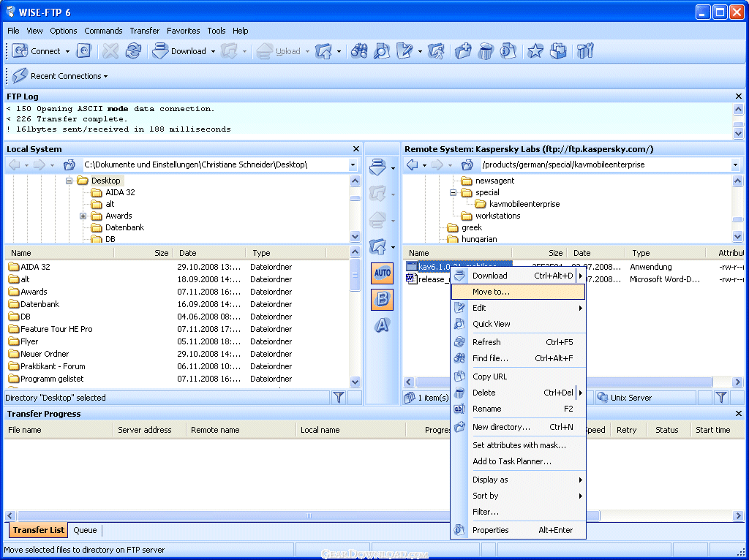Click the AIDA 32 folder icon in the local file list

point(14,266)
